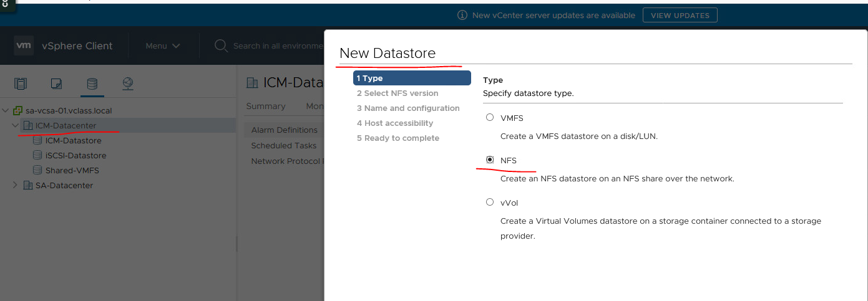Click the navigator pane collapse handle
This screenshot has height=301, width=868.
click(237, 243)
